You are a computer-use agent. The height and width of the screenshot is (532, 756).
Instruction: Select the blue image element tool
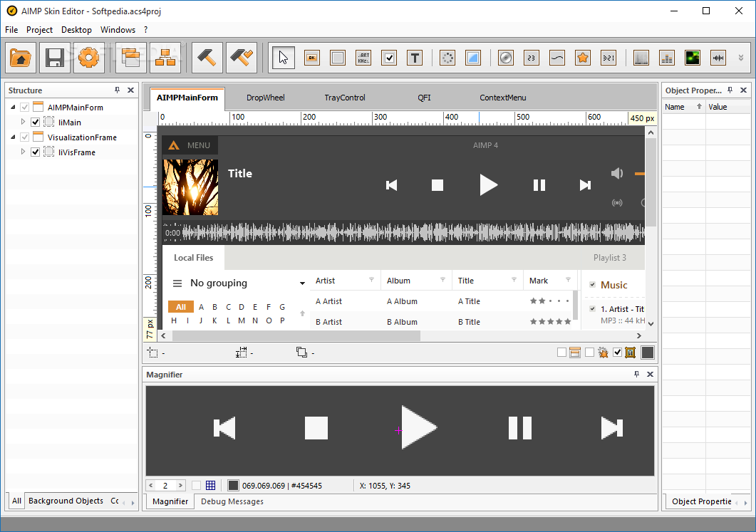[473, 58]
